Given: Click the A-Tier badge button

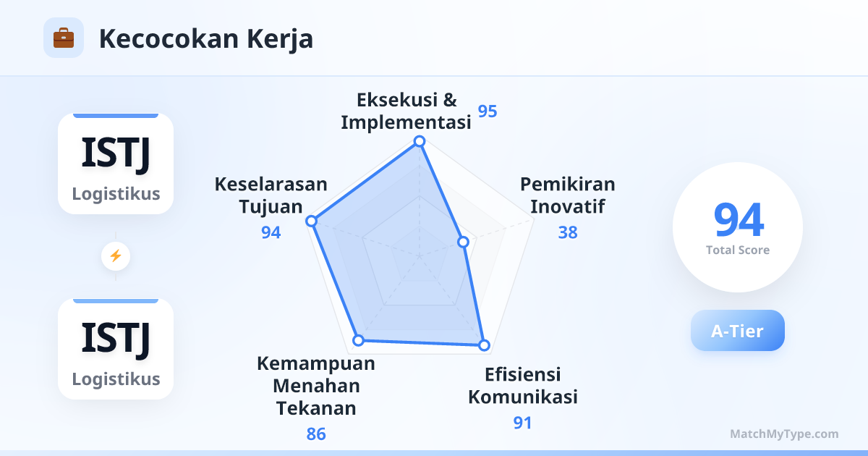Looking at the screenshot, I should point(737,331).
